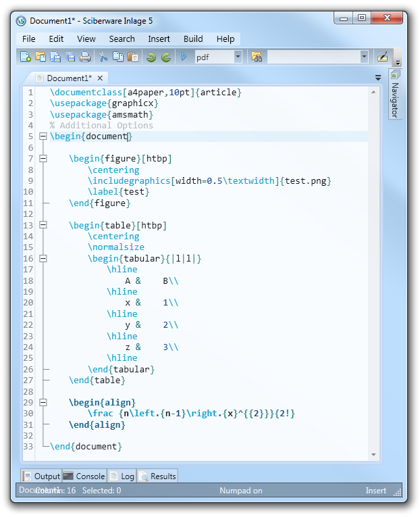Image resolution: width=420 pixels, height=517 pixels.
Task: Click the Save document icon
Action: (x=55, y=57)
